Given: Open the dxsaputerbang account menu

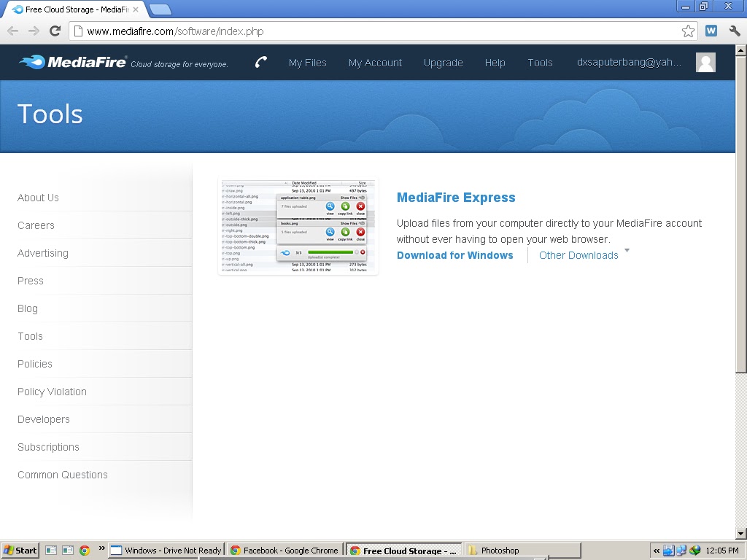Looking at the screenshot, I should 629,63.
